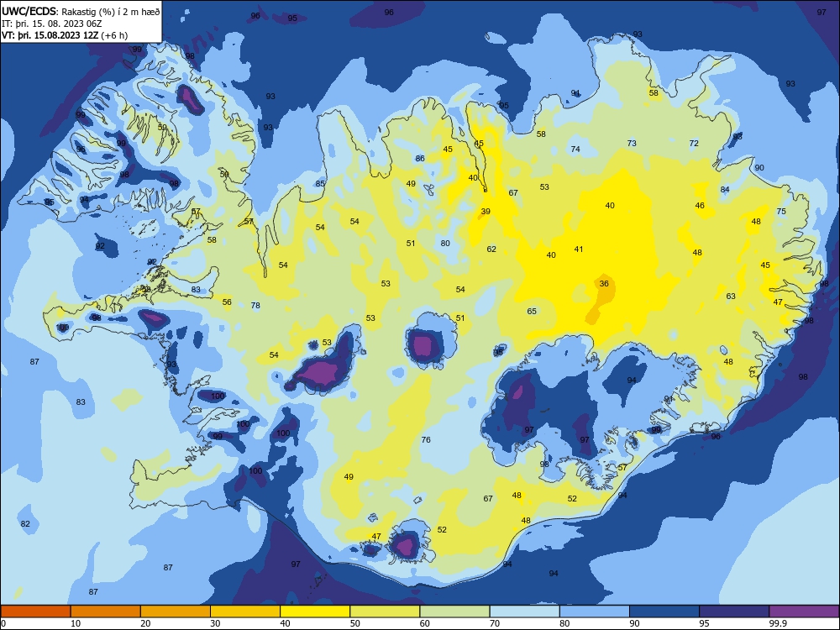
Task: Click the dark orange 0–10 legend swatch
Action: [35, 612]
